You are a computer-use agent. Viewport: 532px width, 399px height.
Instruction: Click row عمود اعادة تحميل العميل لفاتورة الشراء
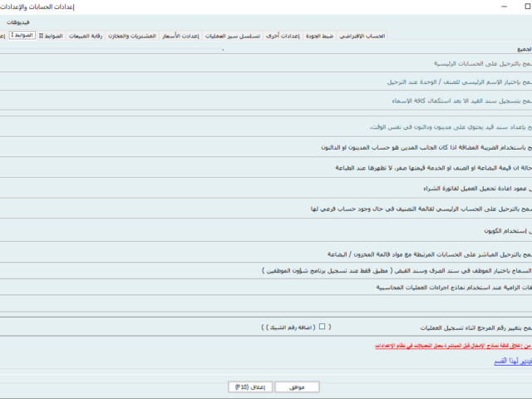coord(266,189)
